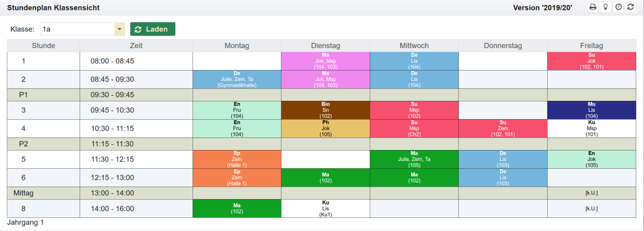Click the Stunde column header
This screenshot has height=231, width=644.
click(x=43, y=46)
